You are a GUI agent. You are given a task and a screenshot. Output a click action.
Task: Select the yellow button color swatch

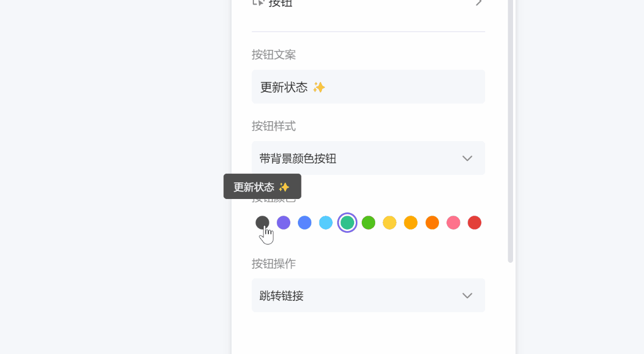click(x=390, y=222)
